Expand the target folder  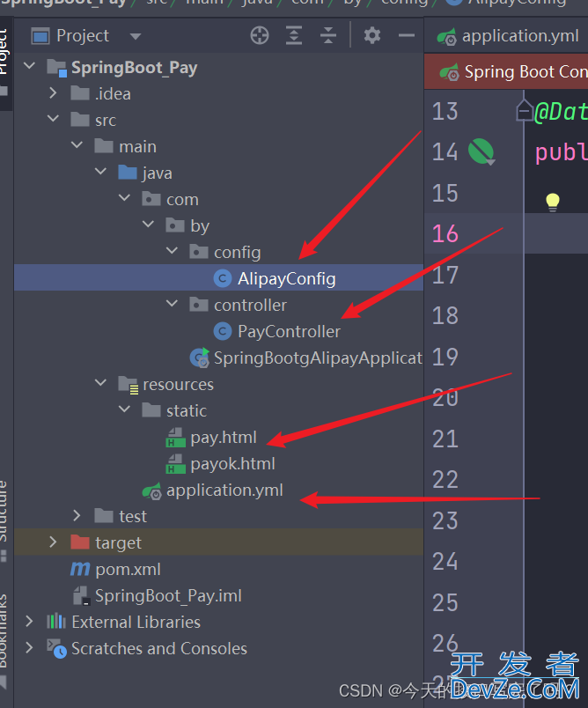pyautogui.click(x=53, y=542)
